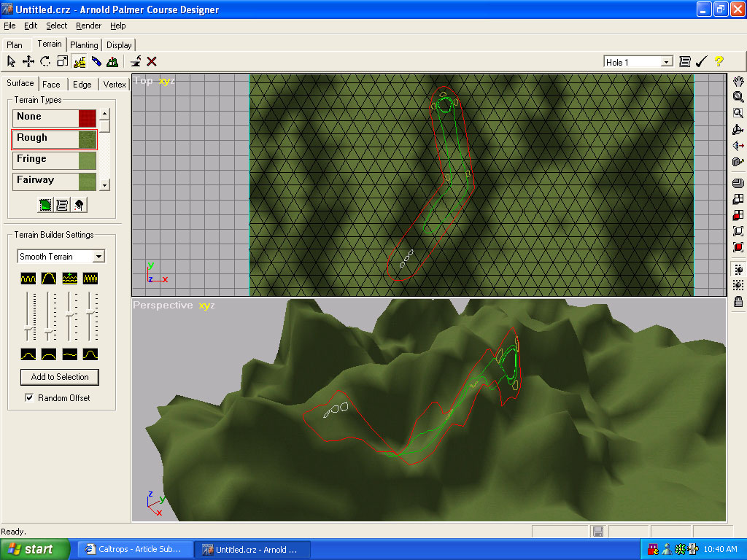Switch to the Edge tab
The width and height of the screenshot is (747, 560).
tap(82, 85)
